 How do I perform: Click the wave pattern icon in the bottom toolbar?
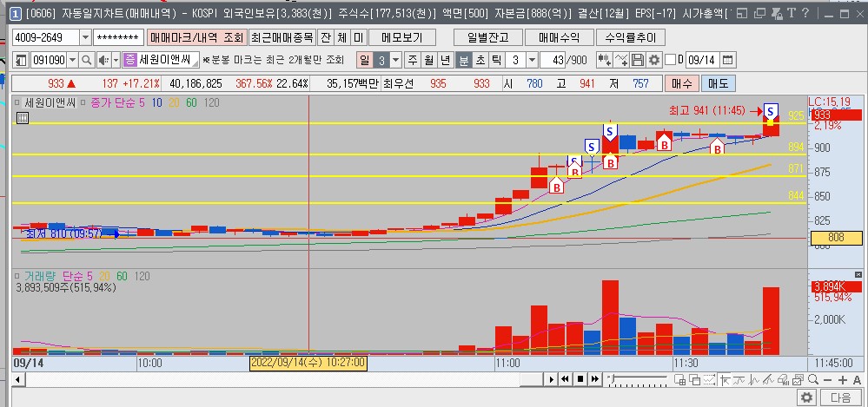[752, 379]
